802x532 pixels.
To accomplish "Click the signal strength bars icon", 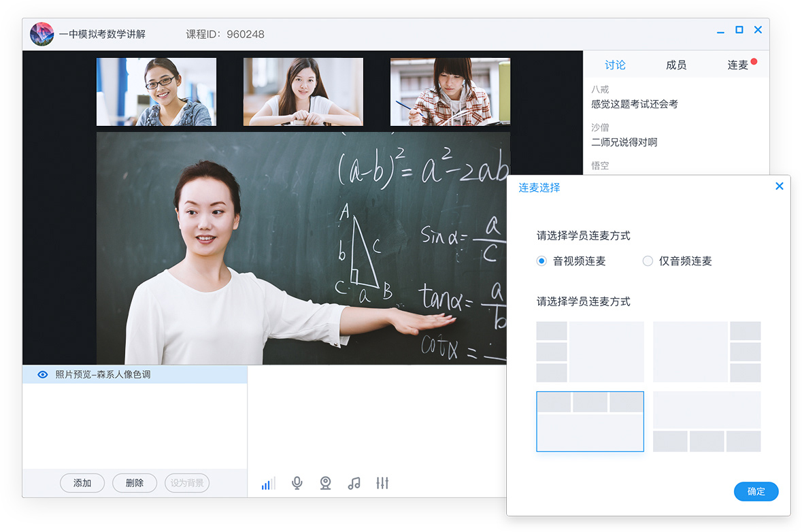I will pyautogui.click(x=268, y=484).
